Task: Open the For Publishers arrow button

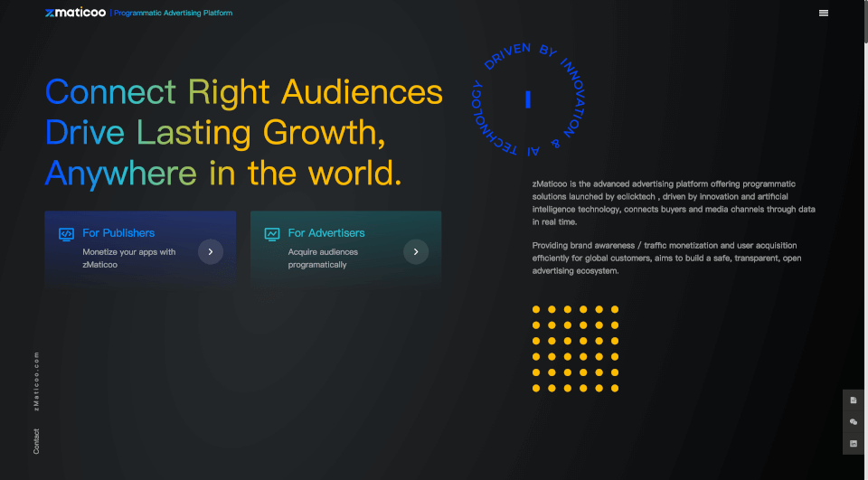Action: coord(211,252)
